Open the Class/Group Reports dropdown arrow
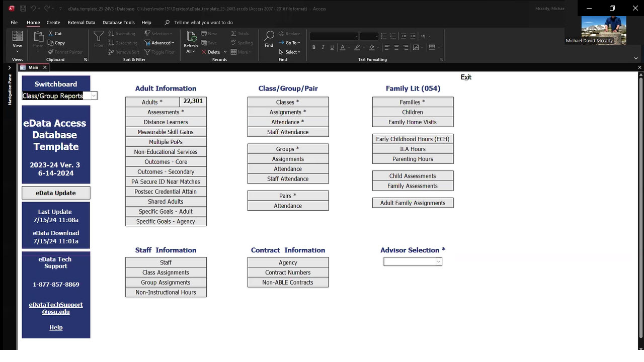Image resolution: width=644 pixels, height=362 pixels. pos(94,96)
